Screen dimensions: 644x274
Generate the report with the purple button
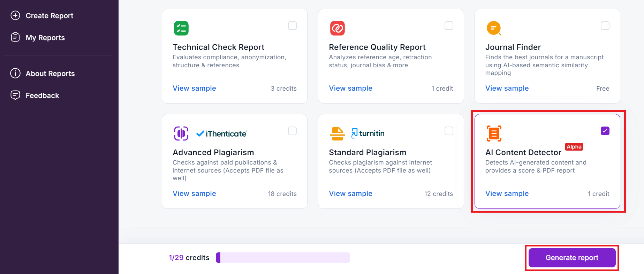tap(572, 258)
